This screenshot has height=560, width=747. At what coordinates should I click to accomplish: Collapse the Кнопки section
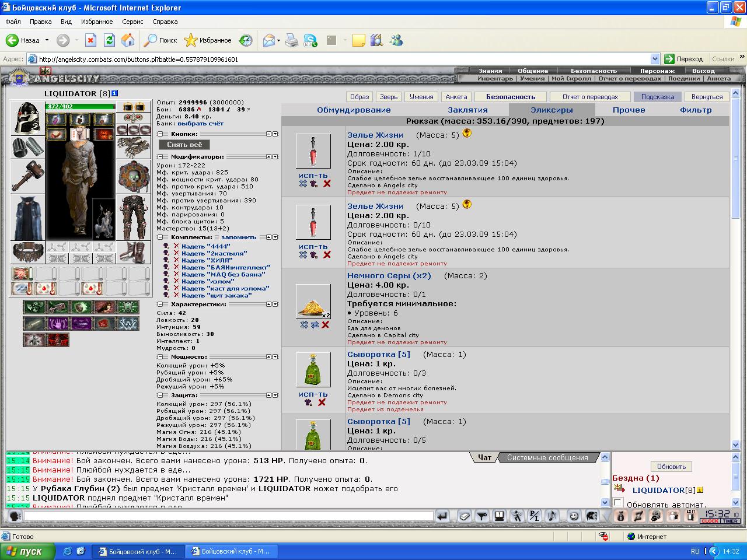pos(160,134)
